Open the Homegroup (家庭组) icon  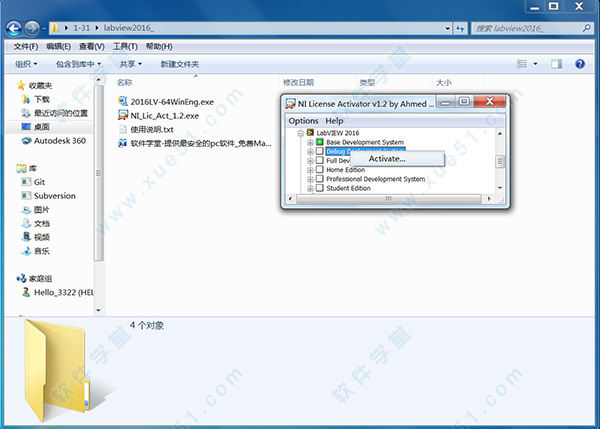(x=21, y=279)
